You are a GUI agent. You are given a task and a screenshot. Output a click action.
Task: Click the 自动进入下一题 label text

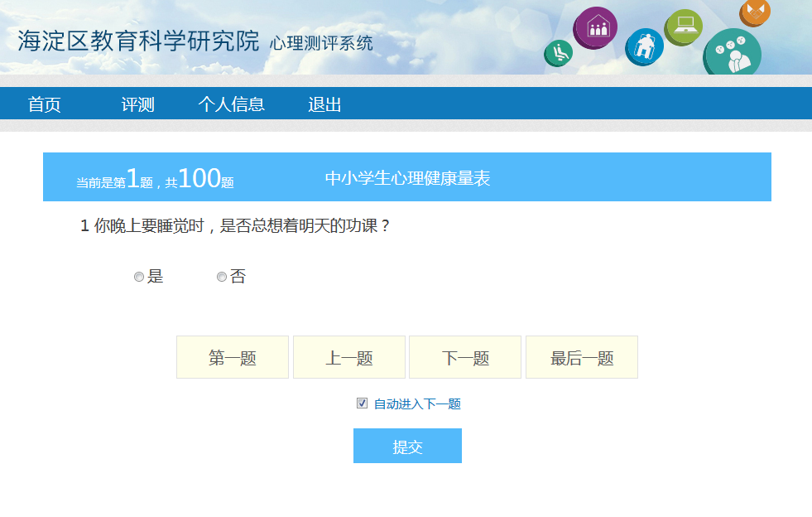pos(417,404)
